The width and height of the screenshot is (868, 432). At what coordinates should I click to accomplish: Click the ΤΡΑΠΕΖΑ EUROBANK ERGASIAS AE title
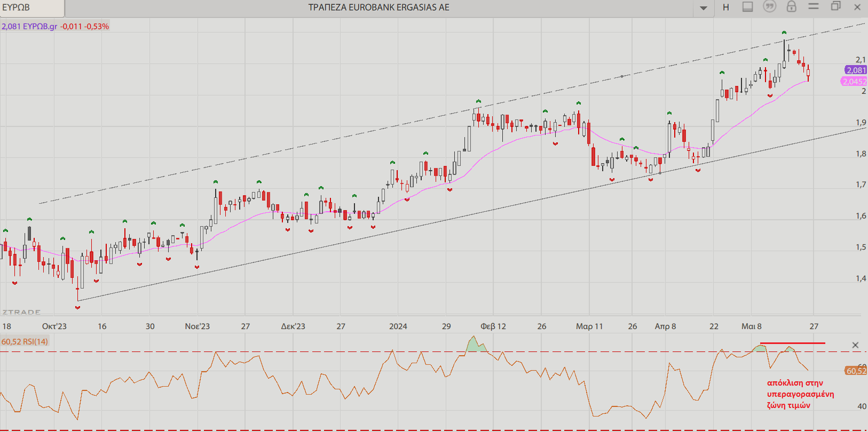click(379, 7)
